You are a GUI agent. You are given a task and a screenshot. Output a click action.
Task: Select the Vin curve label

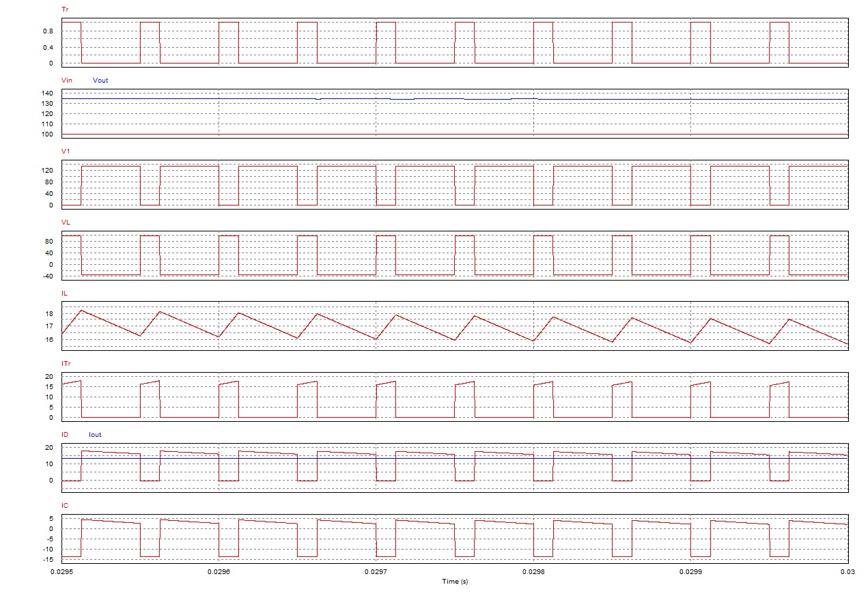67,81
